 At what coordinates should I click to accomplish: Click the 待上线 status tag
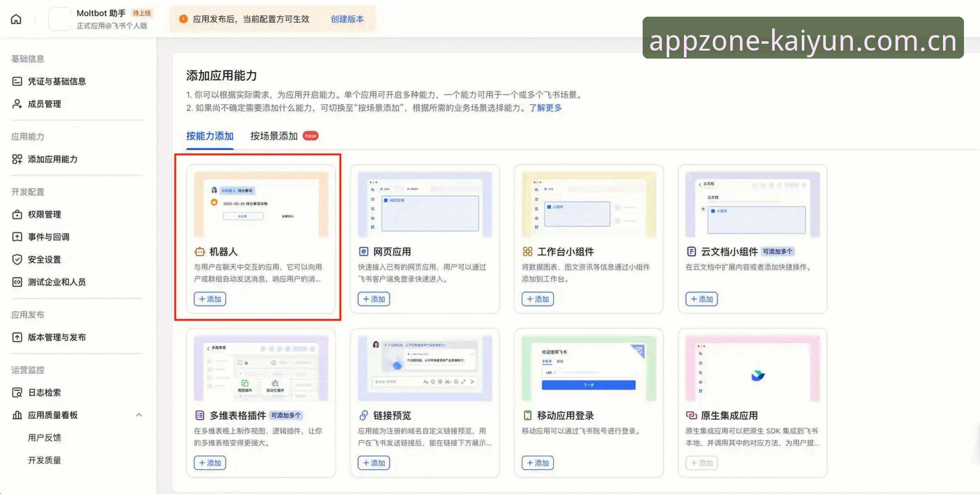(142, 13)
